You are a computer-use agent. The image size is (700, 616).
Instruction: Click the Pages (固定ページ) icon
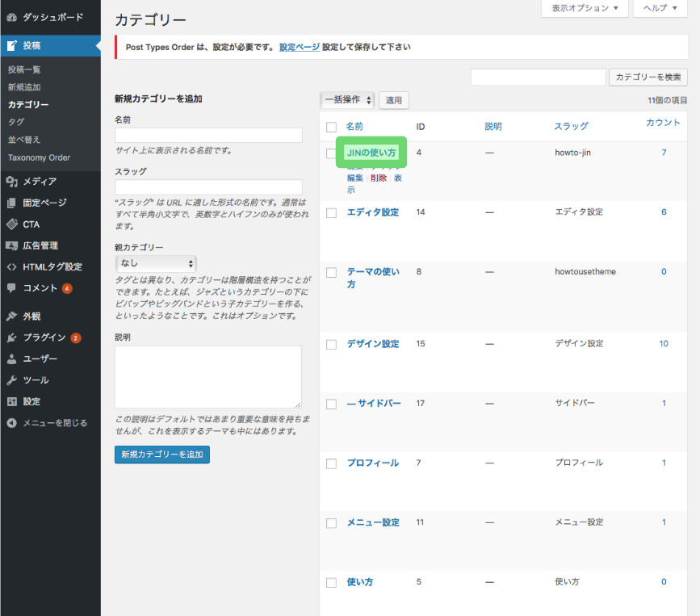(x=11, y=203)
